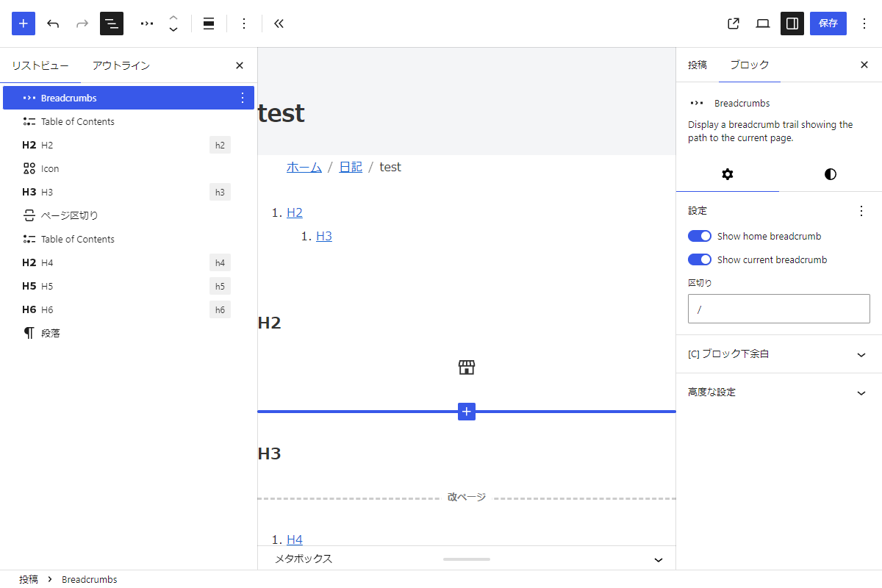Click the blue block inserter plus button
The height and width of the screenshot is (588, 882).
[24, 24]
